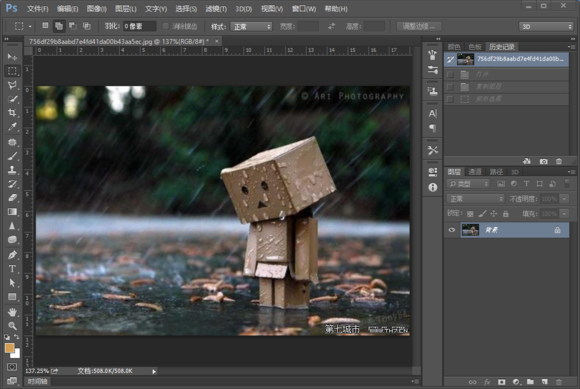This screenshot has height=389, width=580.
Task: Select the Eyedropper tool
Action: click(x=12, y=127)
